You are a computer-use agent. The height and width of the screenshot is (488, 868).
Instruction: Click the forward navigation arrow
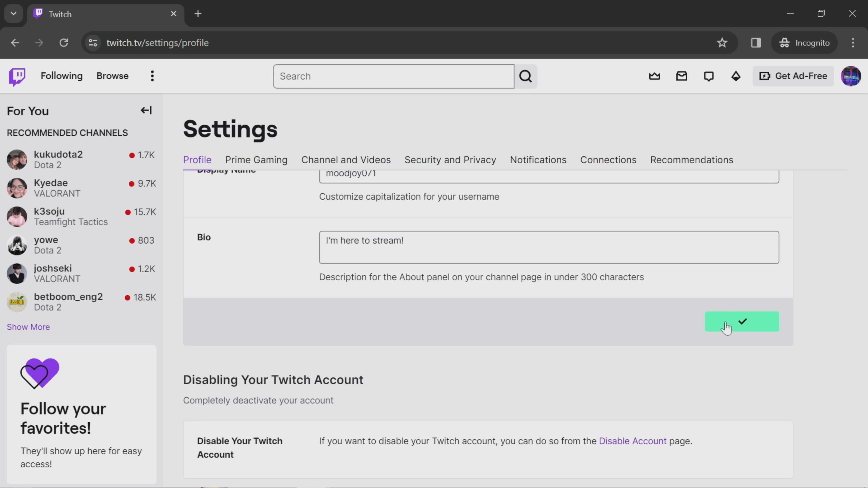tap(39, 43)
